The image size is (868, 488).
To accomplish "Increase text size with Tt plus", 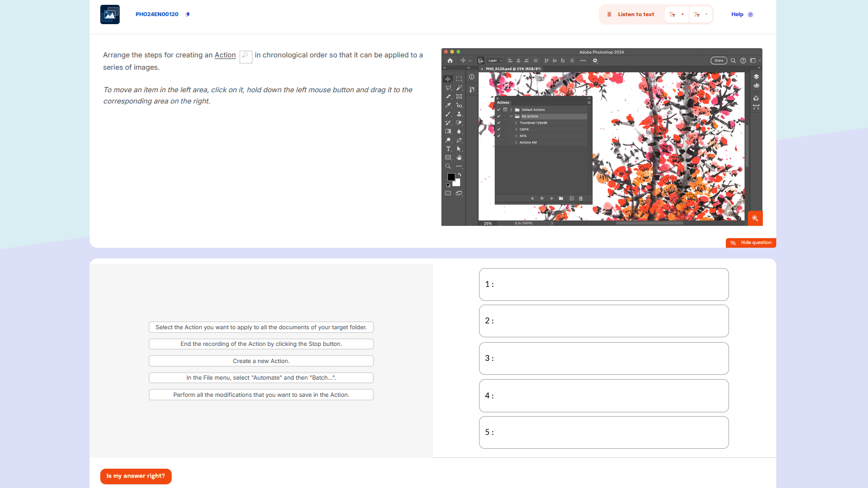I will click(x=676, y=14).
